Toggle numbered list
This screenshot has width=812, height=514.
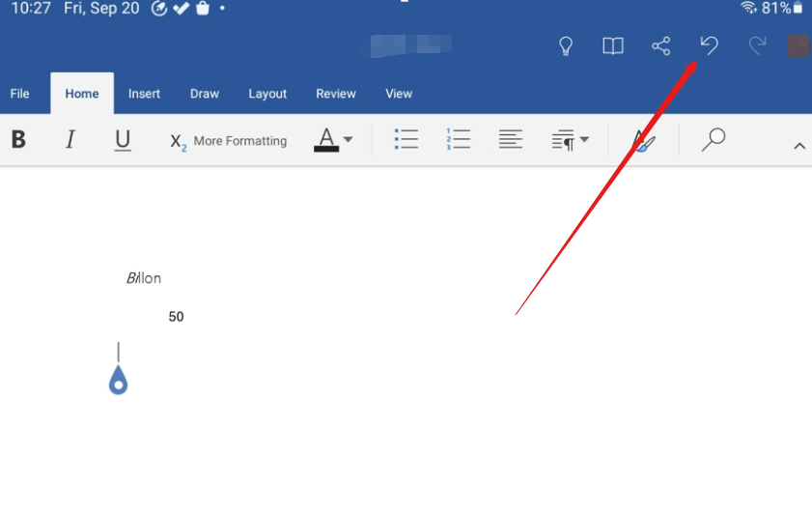pos(459,139)
